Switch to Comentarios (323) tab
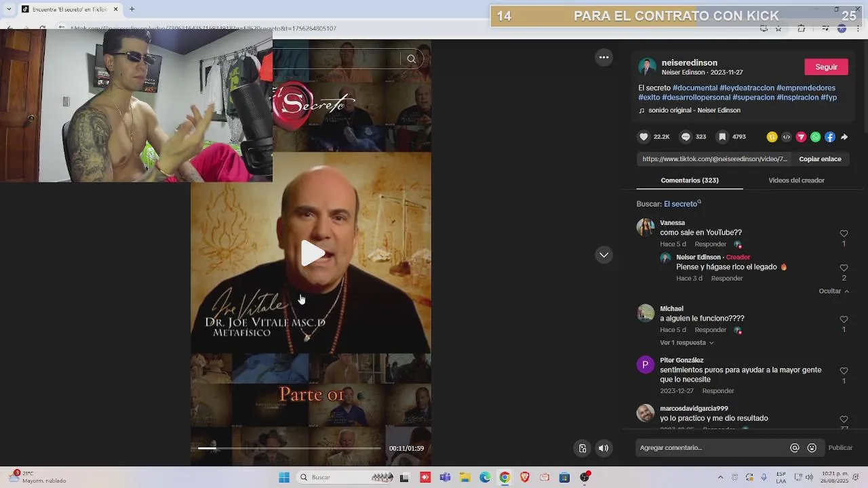Viewport: 868px width, 488px height. [x=690, y=180]
